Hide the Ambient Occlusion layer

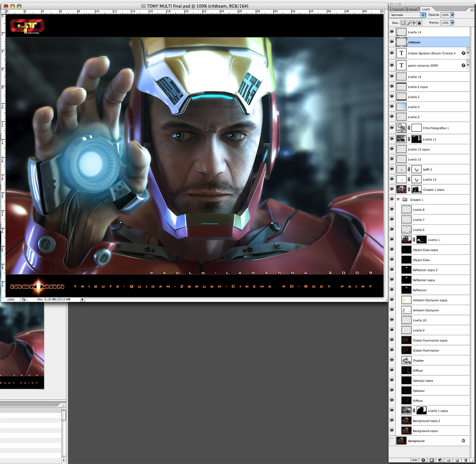click(x=392, y=310)
